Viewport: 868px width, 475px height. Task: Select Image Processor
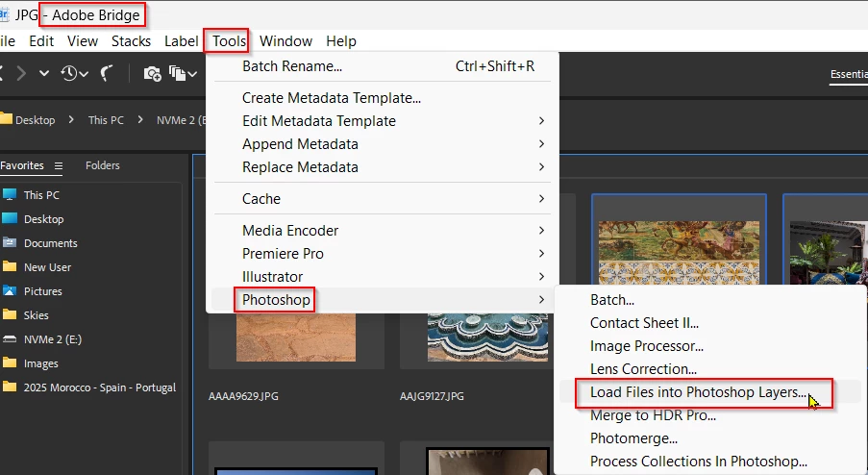[x=710, y=346]
